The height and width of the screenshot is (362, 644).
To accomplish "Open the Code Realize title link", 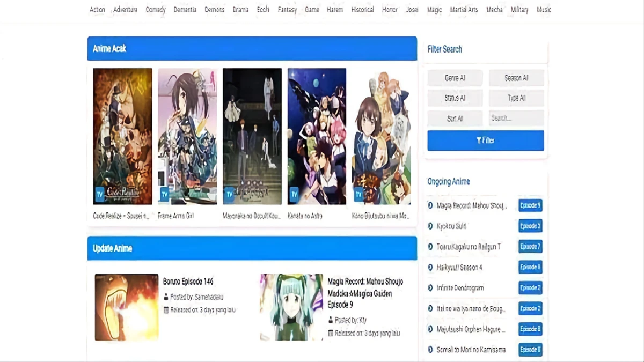I will click(121, 216).
